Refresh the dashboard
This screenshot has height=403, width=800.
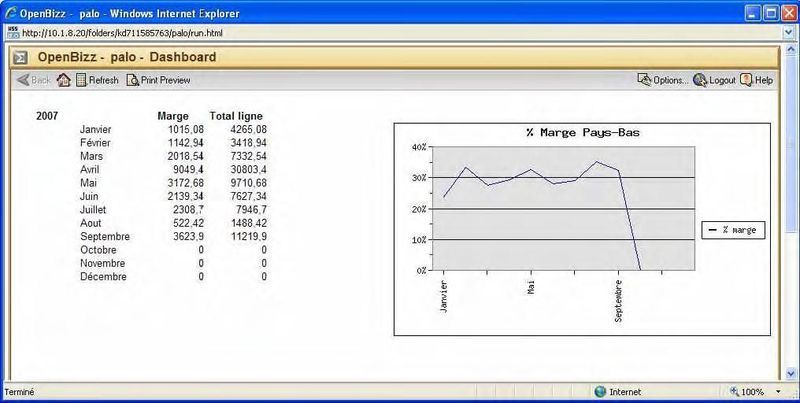coord(97,80)
